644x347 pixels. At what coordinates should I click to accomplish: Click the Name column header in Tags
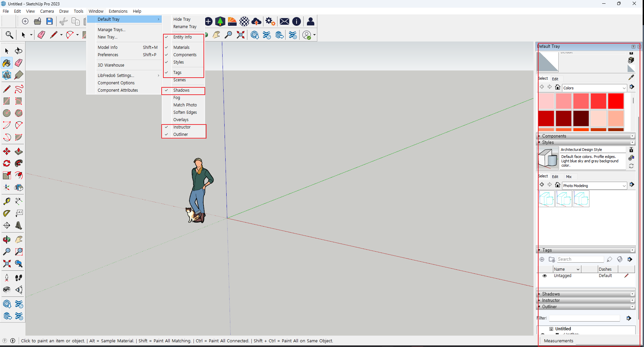567,269
